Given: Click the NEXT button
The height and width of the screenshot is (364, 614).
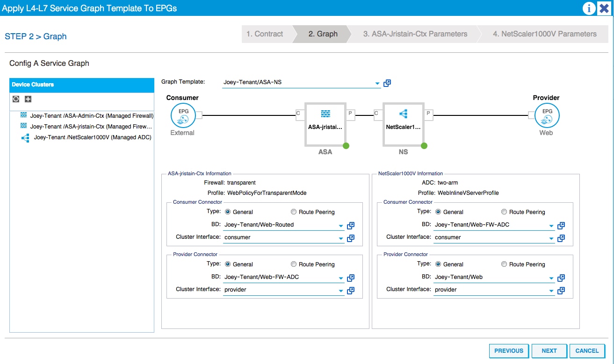Looking at the screenshot, I should pyautogui.click(x=549, y=351).
